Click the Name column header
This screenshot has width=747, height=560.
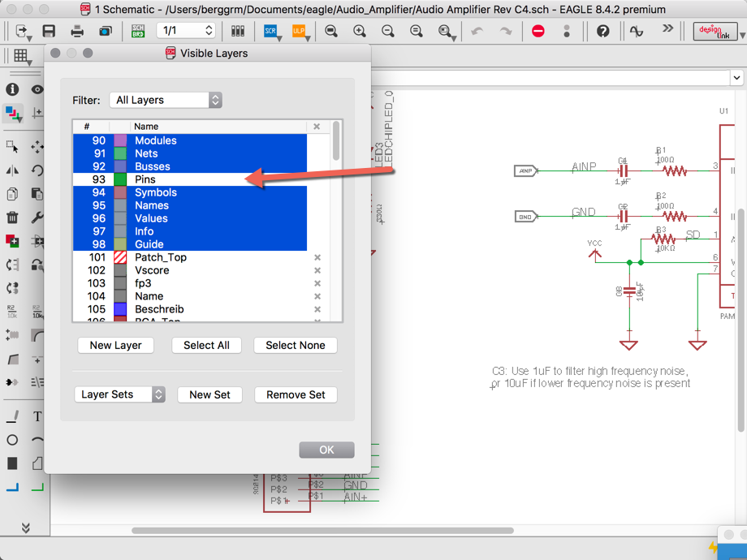[x=146, y=127]
